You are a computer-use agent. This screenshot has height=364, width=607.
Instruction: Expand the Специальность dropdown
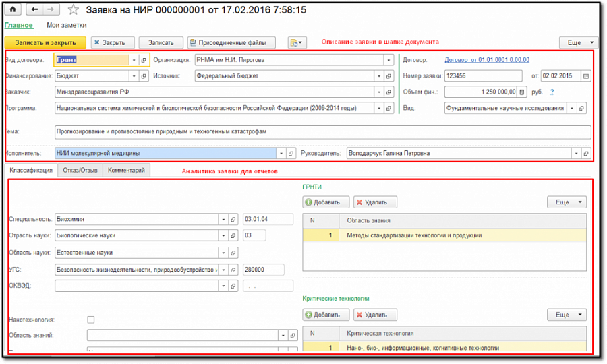[x=223, y=219]
